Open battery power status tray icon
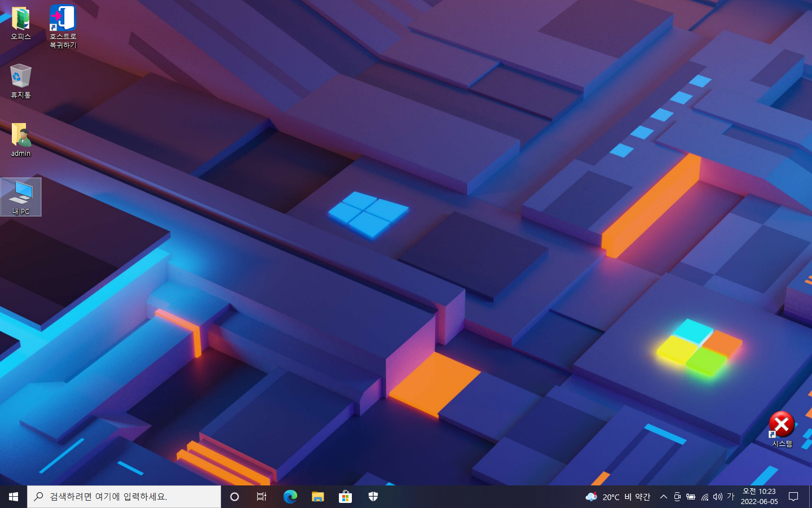 point(691,497)
